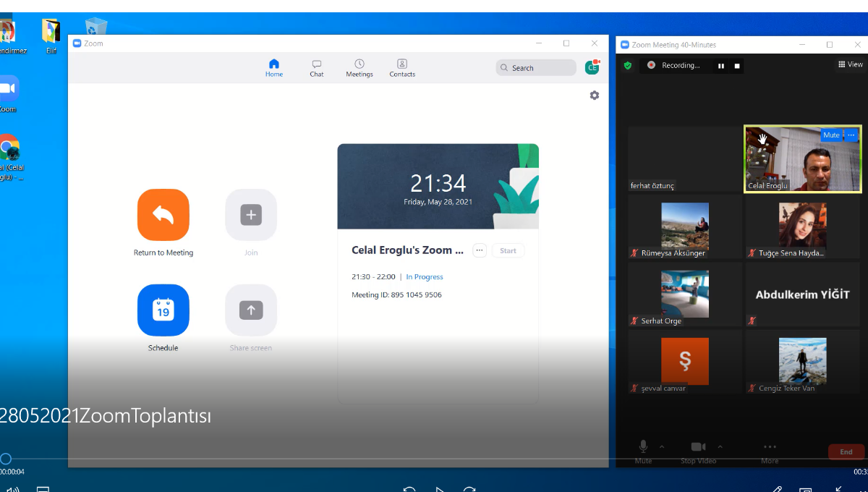Click the Chrome shortcut on desktop
Image resolution: width=868 pixels, height=492 pixels.
(x=10, y=157)
